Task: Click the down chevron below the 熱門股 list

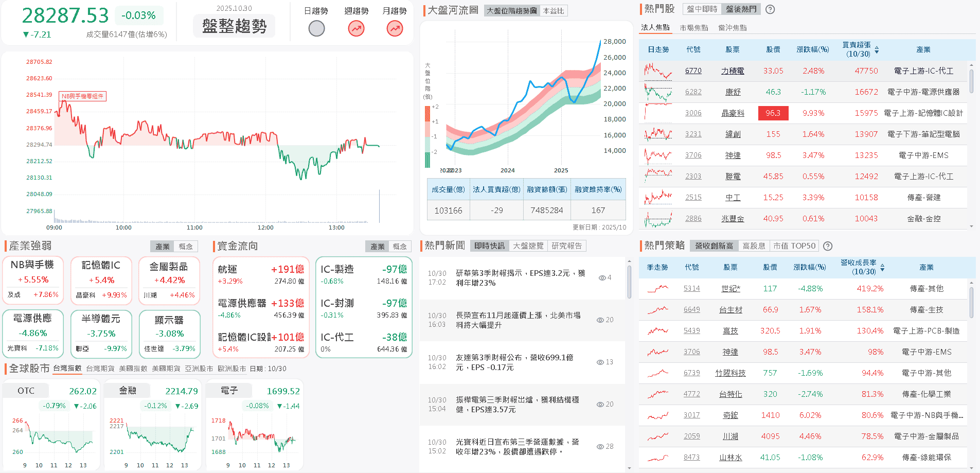Action: click(971, 225)
